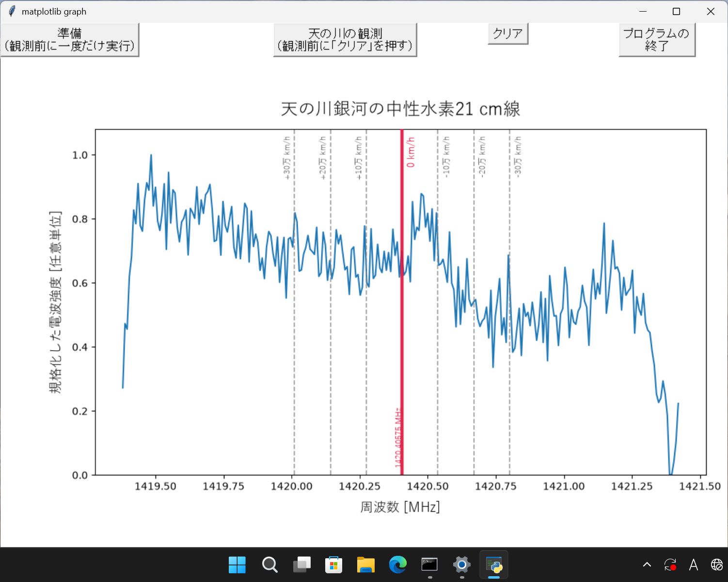
Task: Click the language globe tray icon
Action: coord(717,565)
